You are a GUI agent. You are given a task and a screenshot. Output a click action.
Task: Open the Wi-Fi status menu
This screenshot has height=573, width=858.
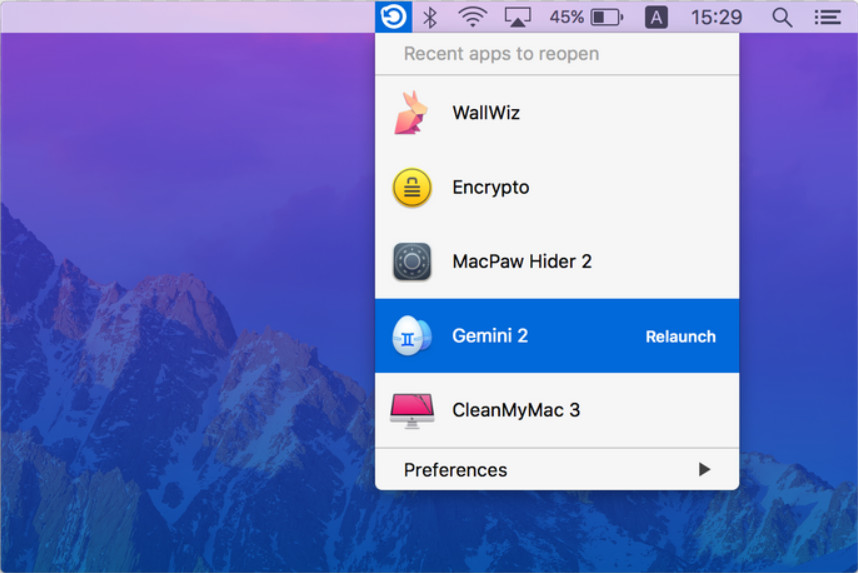click(473, 18)
